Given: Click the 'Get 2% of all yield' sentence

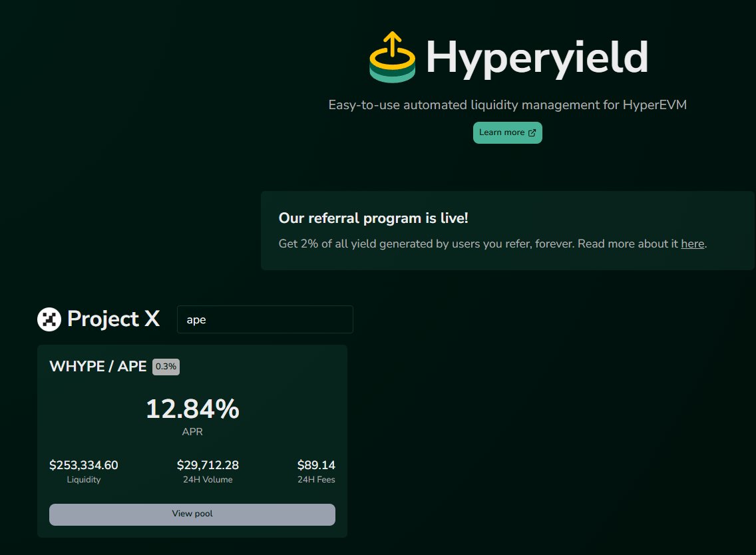Looking at the screenshot, I should (x=492, y=244).
